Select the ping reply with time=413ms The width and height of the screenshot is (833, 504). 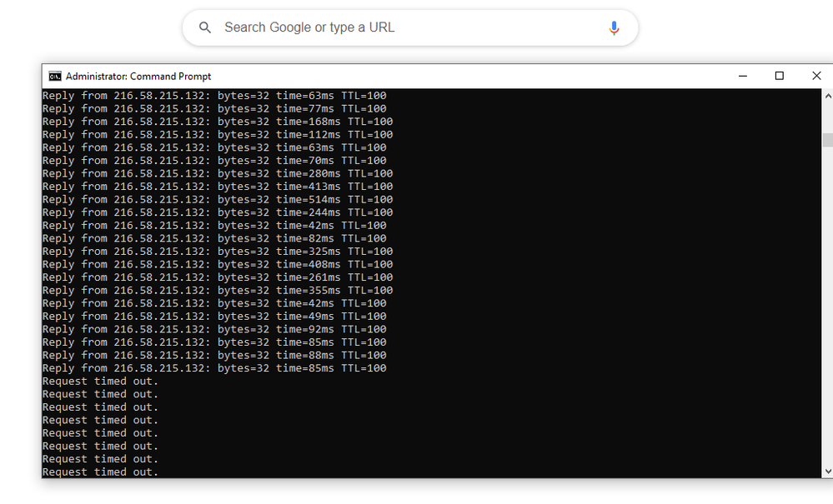click(x=217, y=187)
